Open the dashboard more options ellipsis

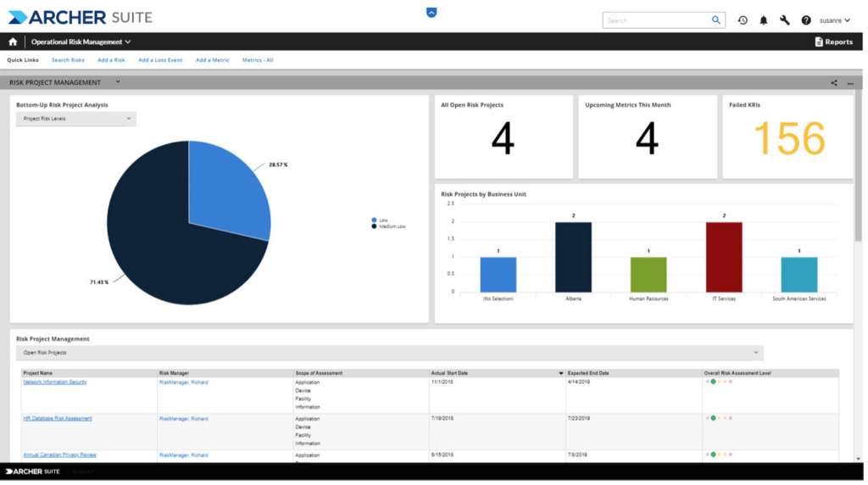(850, 83)
